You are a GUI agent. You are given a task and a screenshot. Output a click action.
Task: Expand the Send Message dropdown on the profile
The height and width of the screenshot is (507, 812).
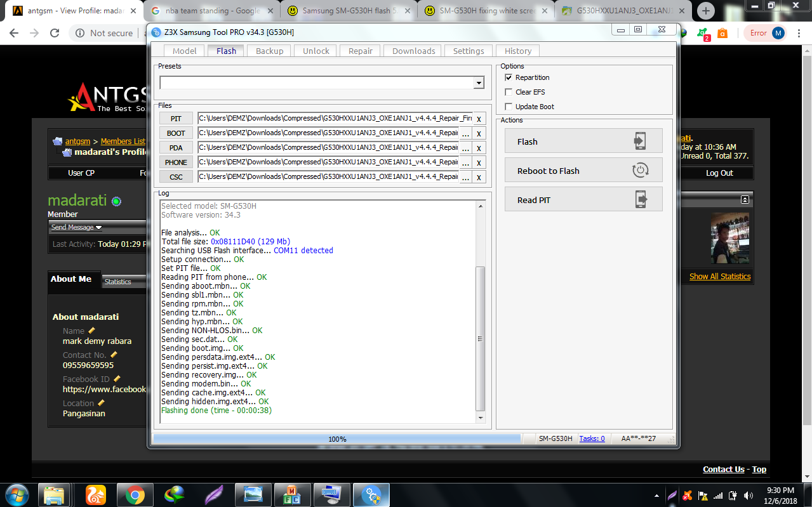pos(99,227)
